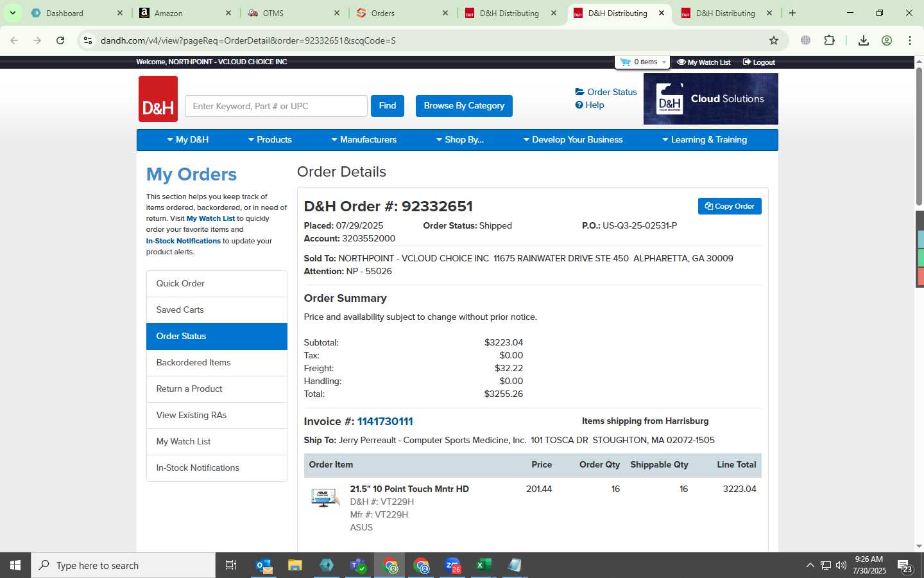Open Order Status folder link near the search bar

click(606, 92)
